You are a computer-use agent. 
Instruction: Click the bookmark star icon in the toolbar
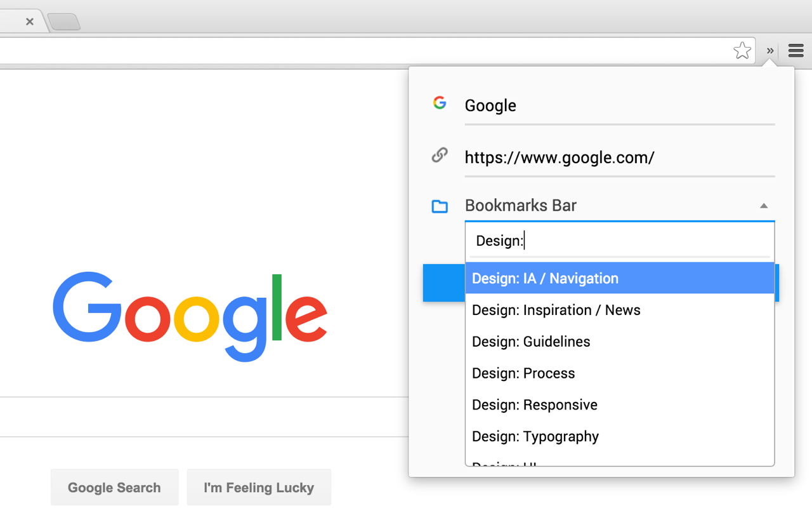742,50
